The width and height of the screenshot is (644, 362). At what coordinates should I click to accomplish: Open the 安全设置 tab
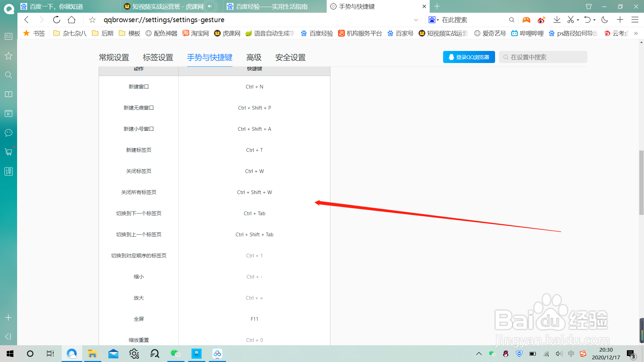click(290, 57)
